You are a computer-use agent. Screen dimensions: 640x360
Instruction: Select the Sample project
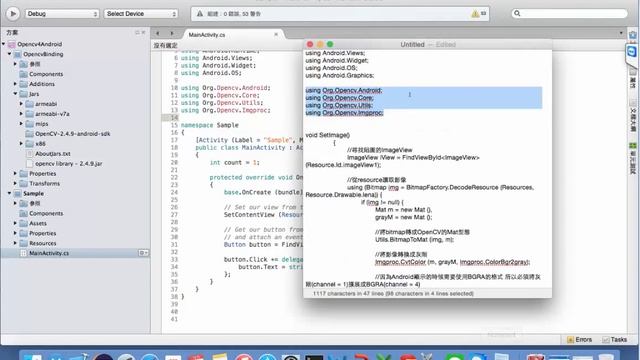pos(33,193)
